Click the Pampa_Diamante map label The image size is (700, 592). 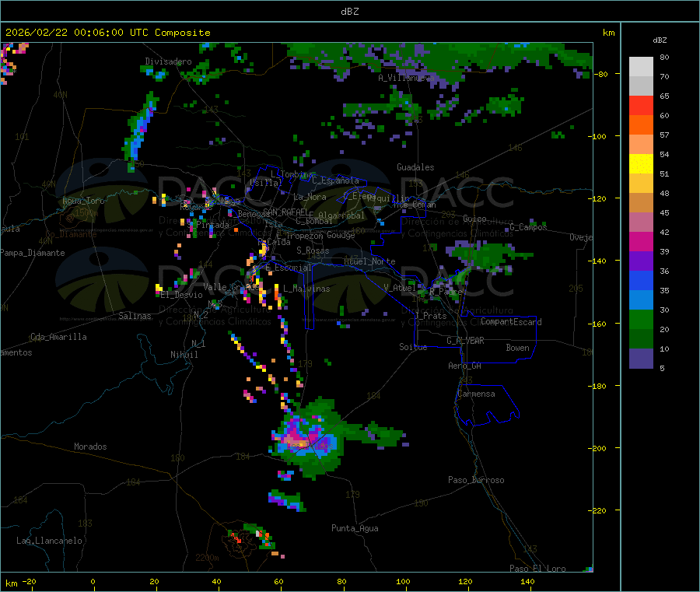pos(33,253)
